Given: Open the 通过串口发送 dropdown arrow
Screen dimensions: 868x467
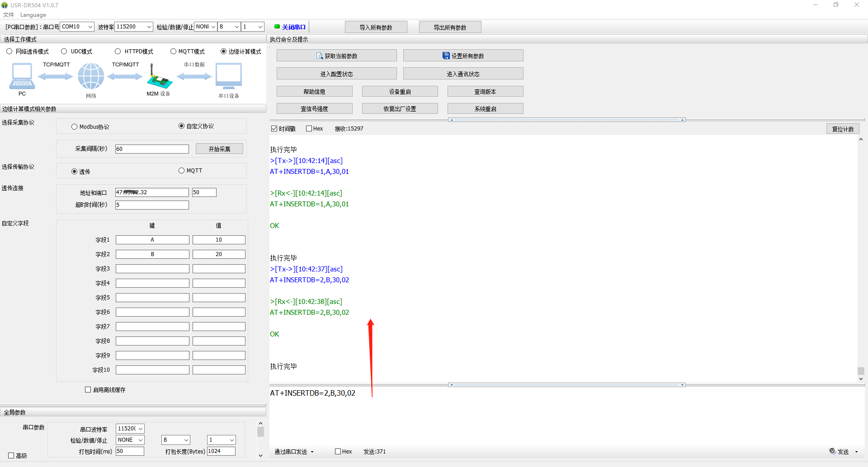Looking at the screenshot, I should (x=312, y=452).
